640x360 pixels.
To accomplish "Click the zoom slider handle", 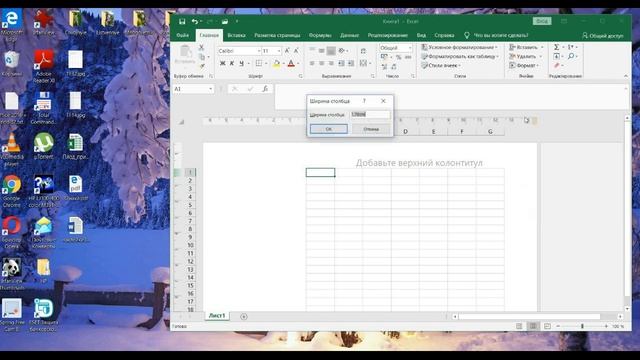I will (582, 326).
